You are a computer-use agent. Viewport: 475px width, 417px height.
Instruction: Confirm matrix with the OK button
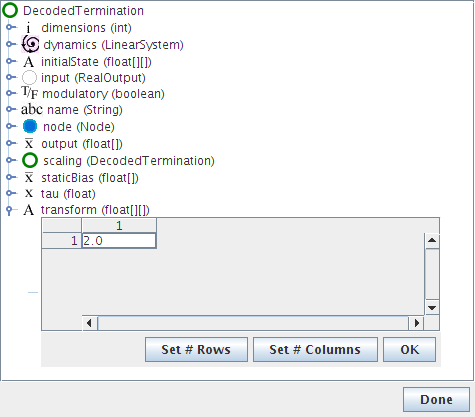coord(409,350)
